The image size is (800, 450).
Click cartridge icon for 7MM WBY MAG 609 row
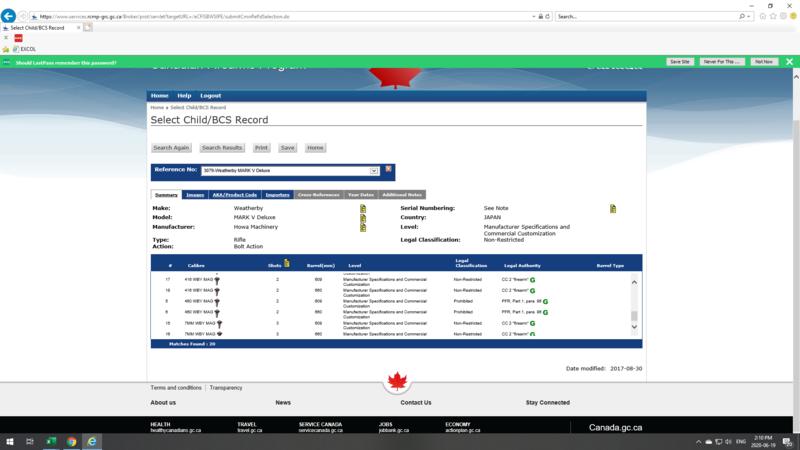(219, 324)
